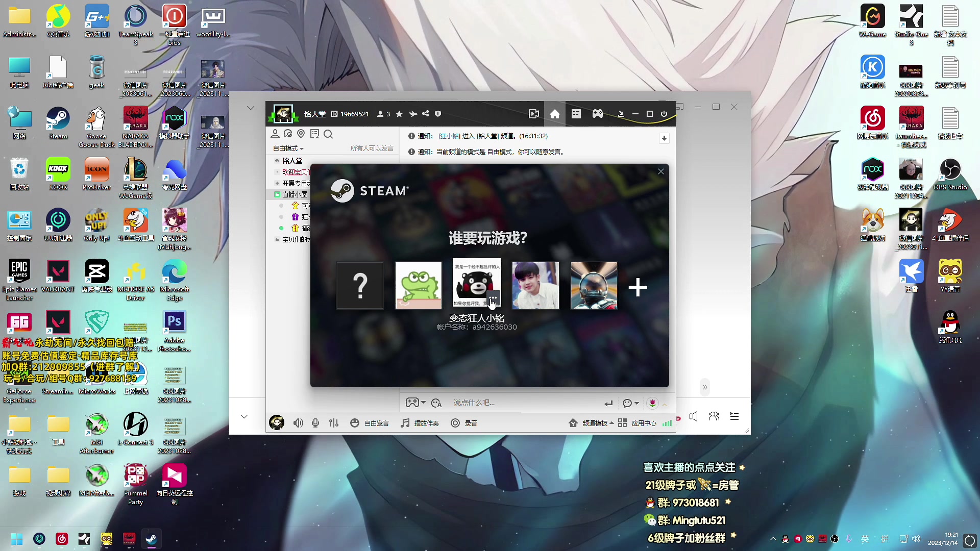This screenshot has height=551, width=980.
Task: Favorite the 铭人堂 channel with star
Action: point(399,114)
